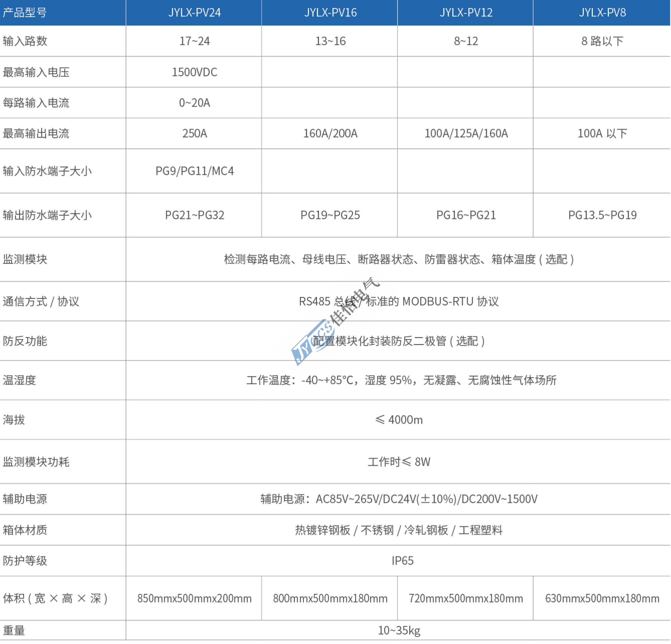Click the row label '重量'

14,631
